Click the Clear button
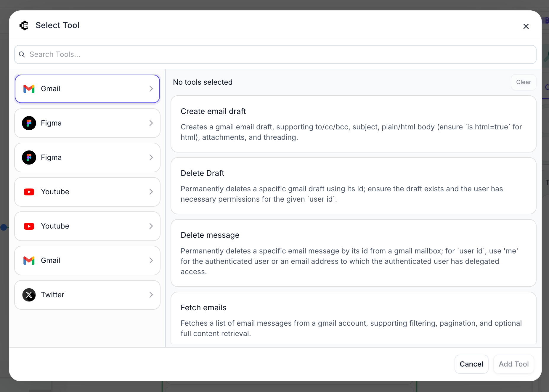The width and height of the screenshot is (549, 392). (x=523, y=82)
